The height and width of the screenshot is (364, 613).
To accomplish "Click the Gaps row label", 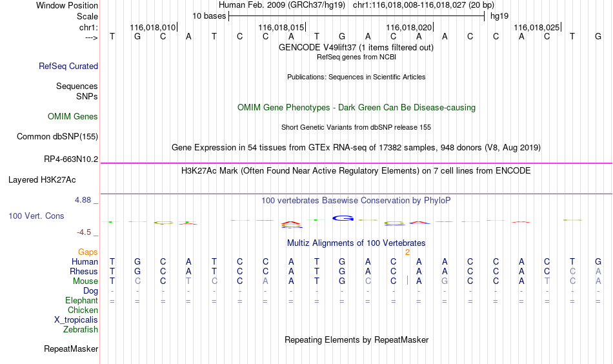I will pyautogui.click(x=88, y=252).
